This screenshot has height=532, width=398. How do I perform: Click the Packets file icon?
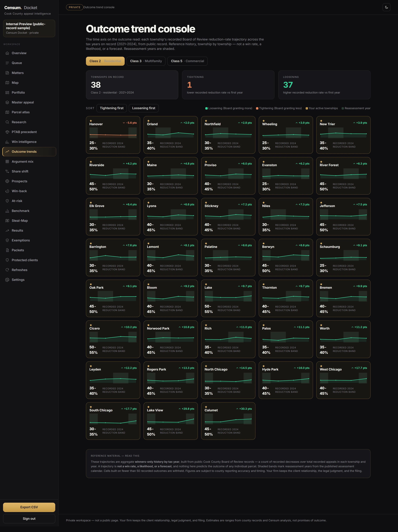7,250
